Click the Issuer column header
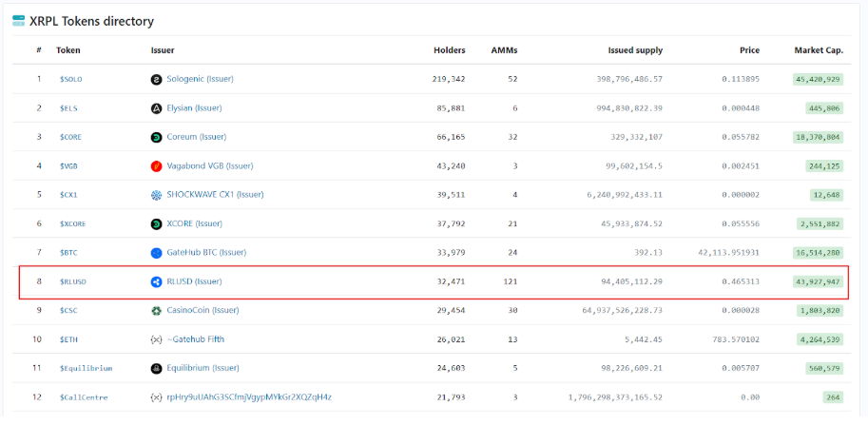The image size is (868, 425). point(163,50)
